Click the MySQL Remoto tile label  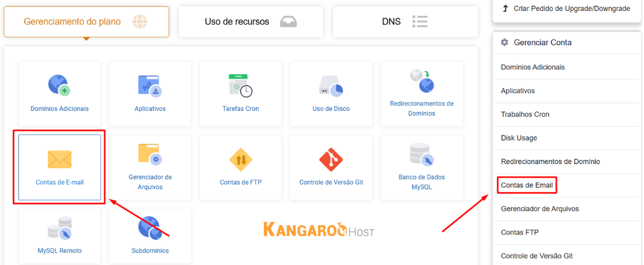(59, 251)
